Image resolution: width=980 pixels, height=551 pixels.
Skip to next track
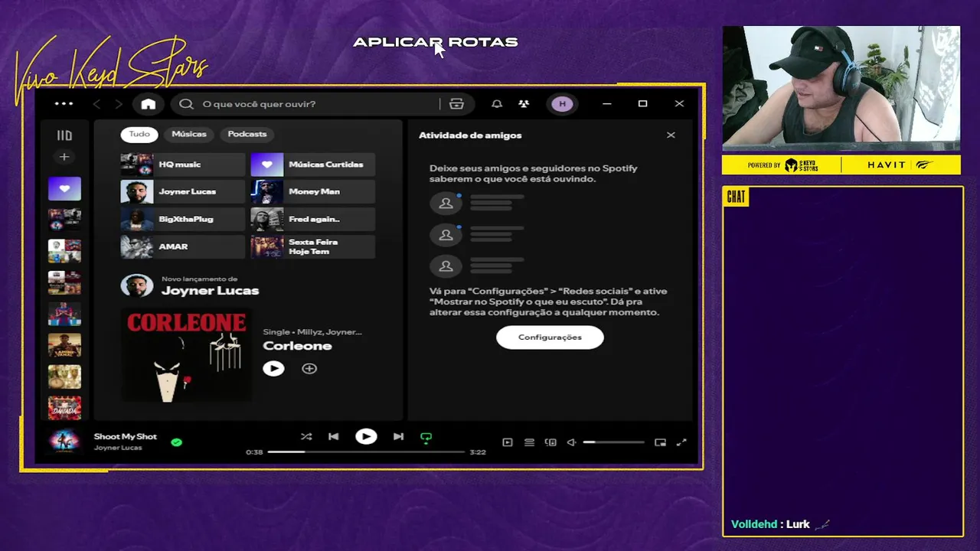[398, 437]
